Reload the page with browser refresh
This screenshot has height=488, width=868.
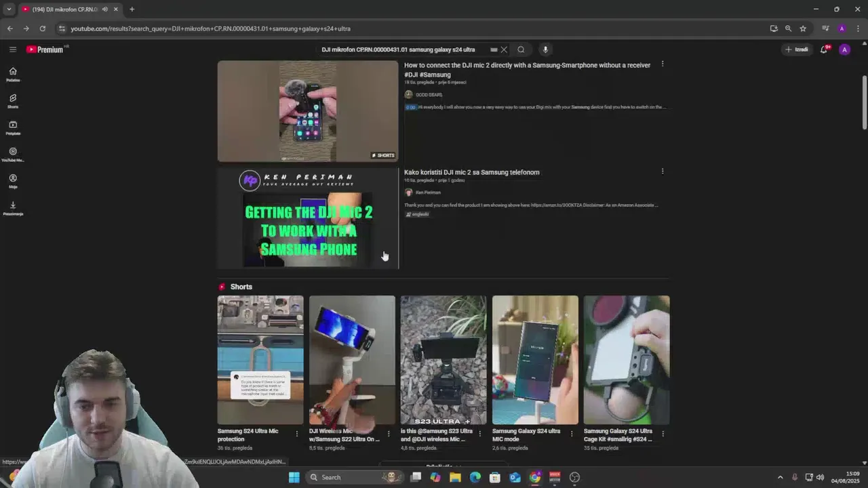pyautogui.click(x=42, y=28)
